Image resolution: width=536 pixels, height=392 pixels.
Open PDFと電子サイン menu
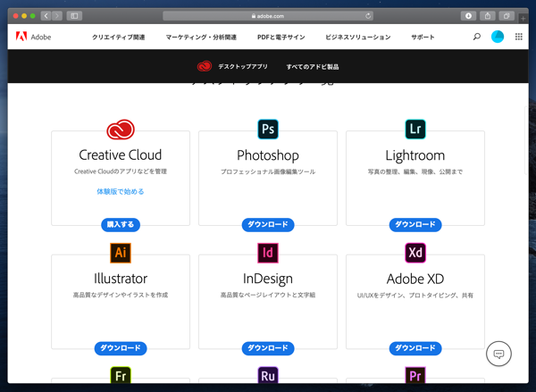tap(281, 37)
